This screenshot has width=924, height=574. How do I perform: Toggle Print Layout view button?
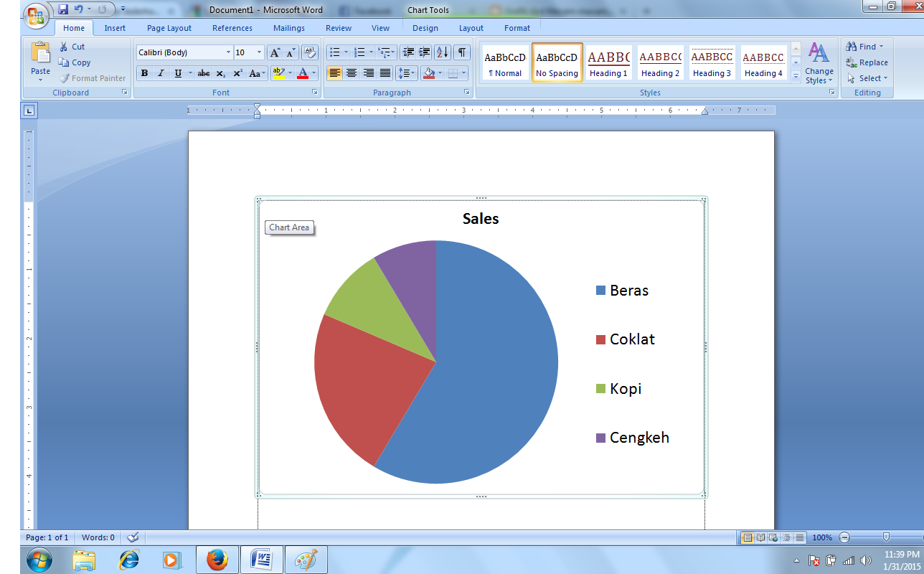click(x=748, y=537)
